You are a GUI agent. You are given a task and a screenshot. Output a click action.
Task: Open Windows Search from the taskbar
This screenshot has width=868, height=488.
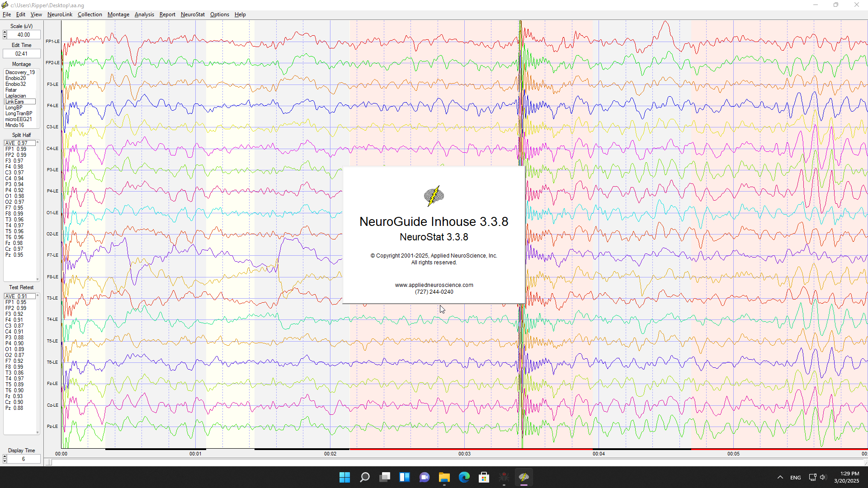point(364,477)
